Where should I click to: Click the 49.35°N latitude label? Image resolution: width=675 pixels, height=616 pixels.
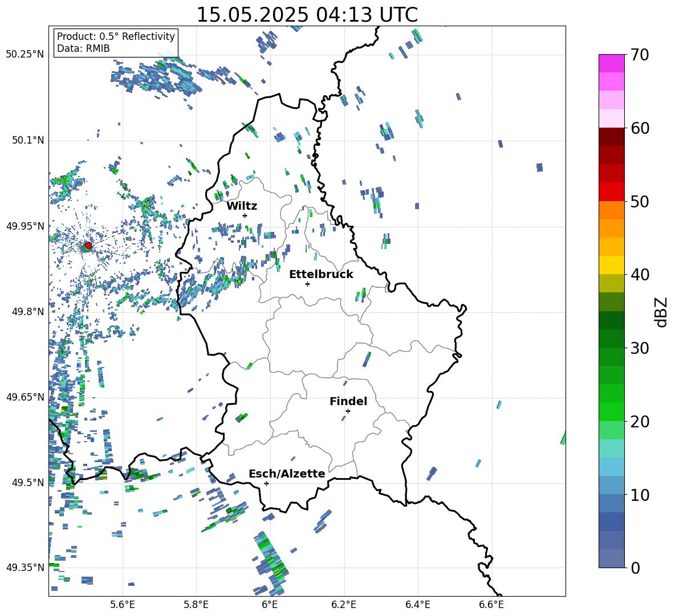pyautogui.click(x=25, y=568)
